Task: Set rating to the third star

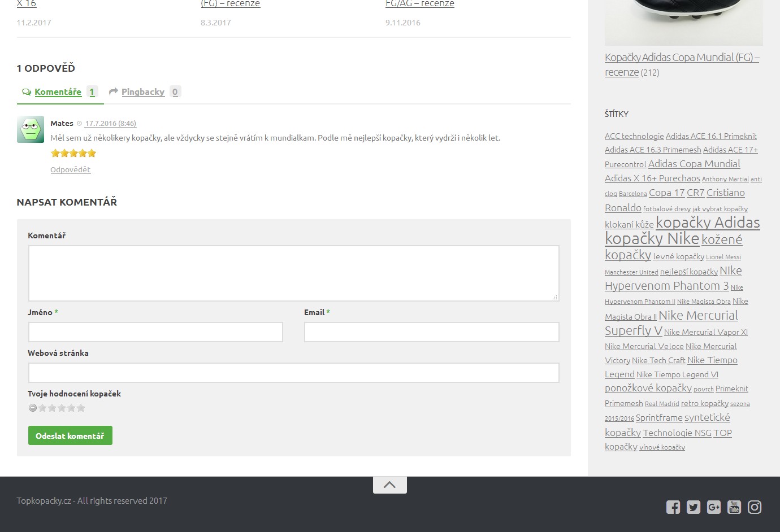Action: (62, 408)
